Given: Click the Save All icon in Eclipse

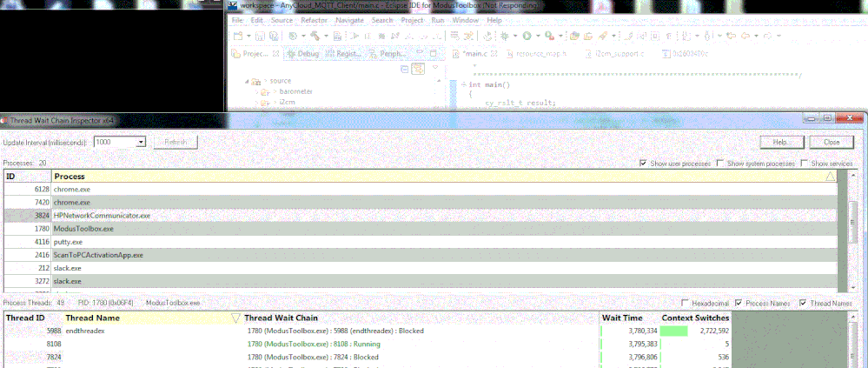Looking at the screenshot, I should coord(274,36).
